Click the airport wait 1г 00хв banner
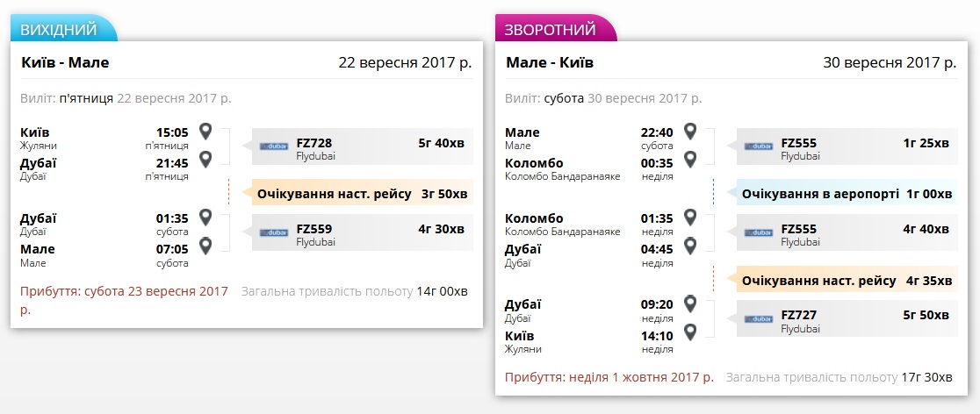The image size is (980, 414). pos(847,193)
